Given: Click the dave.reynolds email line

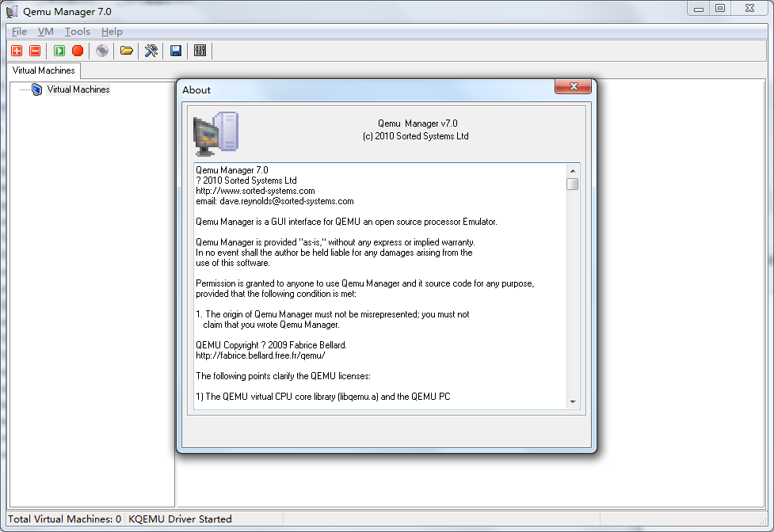Looking at the screenshot, I should pos(274,201).
